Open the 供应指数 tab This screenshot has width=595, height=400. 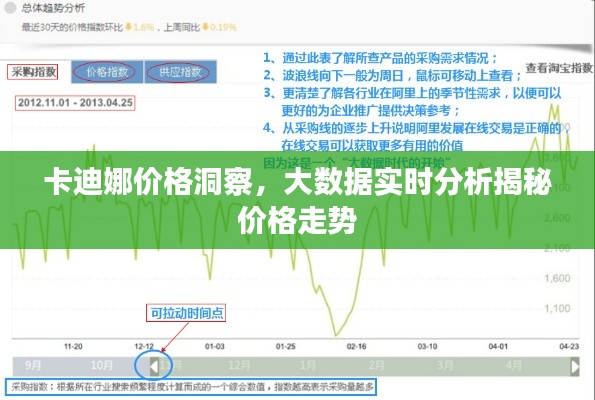coord(180,72)
